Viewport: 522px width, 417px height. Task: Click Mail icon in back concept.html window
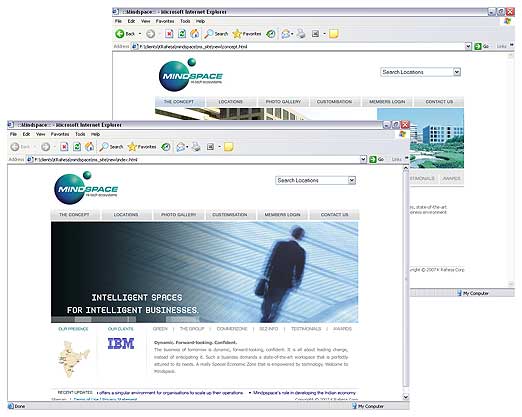(x=285, y=34)
